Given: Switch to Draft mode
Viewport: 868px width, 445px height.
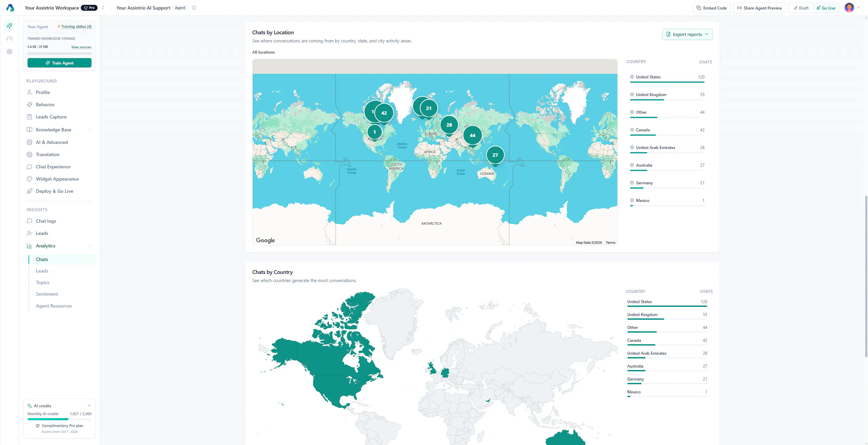Looking at the screenshot, I should tap(801, 8).
